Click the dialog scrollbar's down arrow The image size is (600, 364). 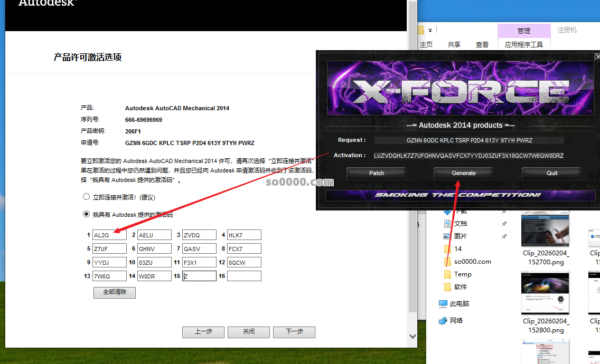click(x=412, y=335)
